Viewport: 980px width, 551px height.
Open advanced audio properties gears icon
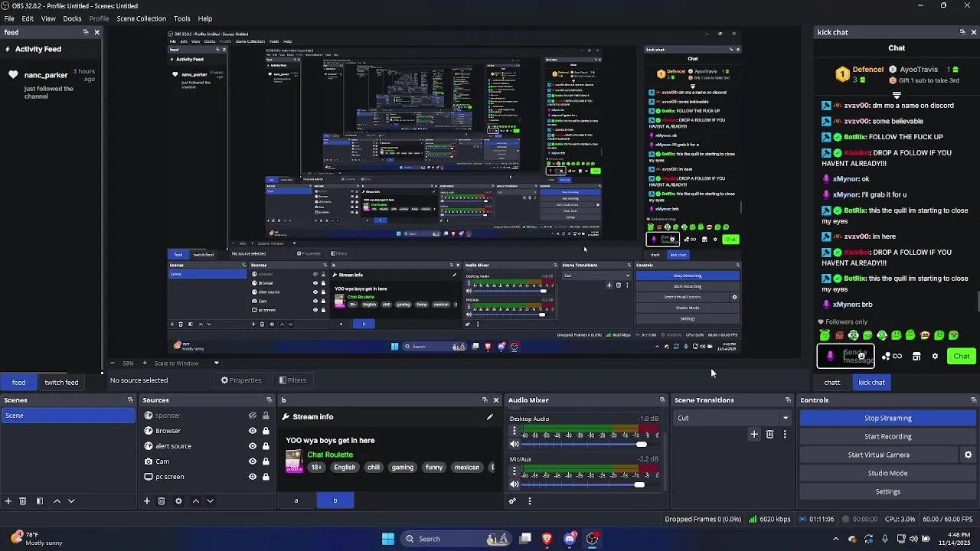coord(512,501)
